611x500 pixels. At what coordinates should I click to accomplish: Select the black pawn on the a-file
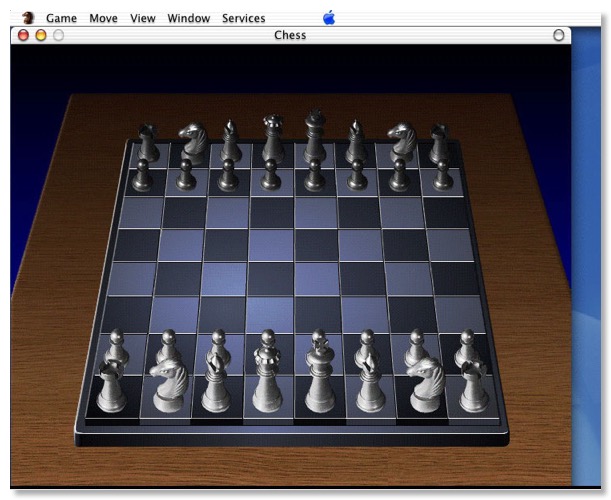[x=142, y=175]
